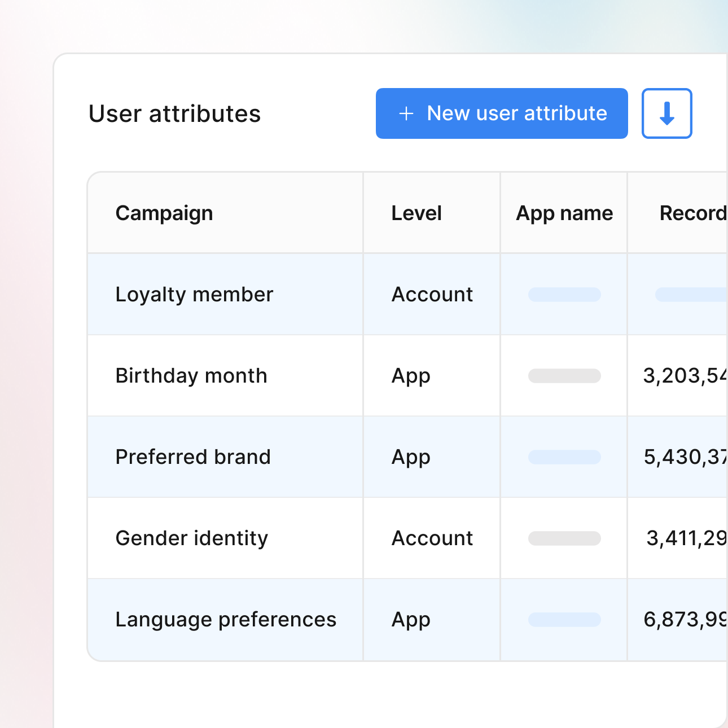Sort by the Record column header
Viewport: 728px width, 728px height.
pos(693,213)
